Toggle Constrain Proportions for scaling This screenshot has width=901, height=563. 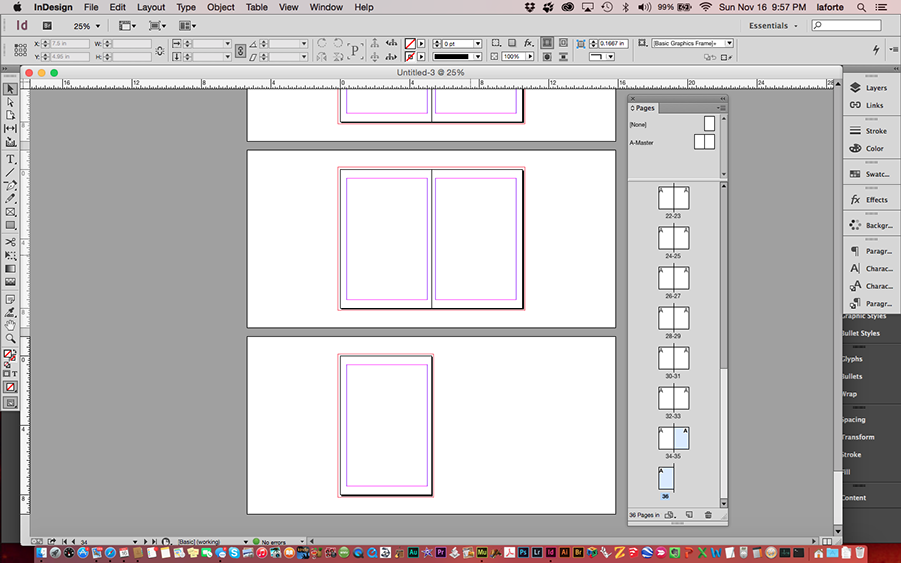pyautogui.click(x=240, y=51)
